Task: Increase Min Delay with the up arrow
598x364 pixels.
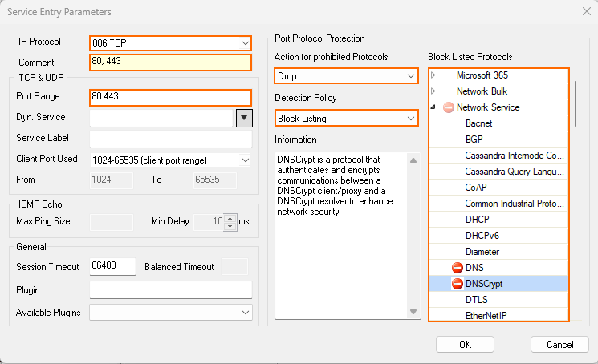Action: click(x=230, y=217)
